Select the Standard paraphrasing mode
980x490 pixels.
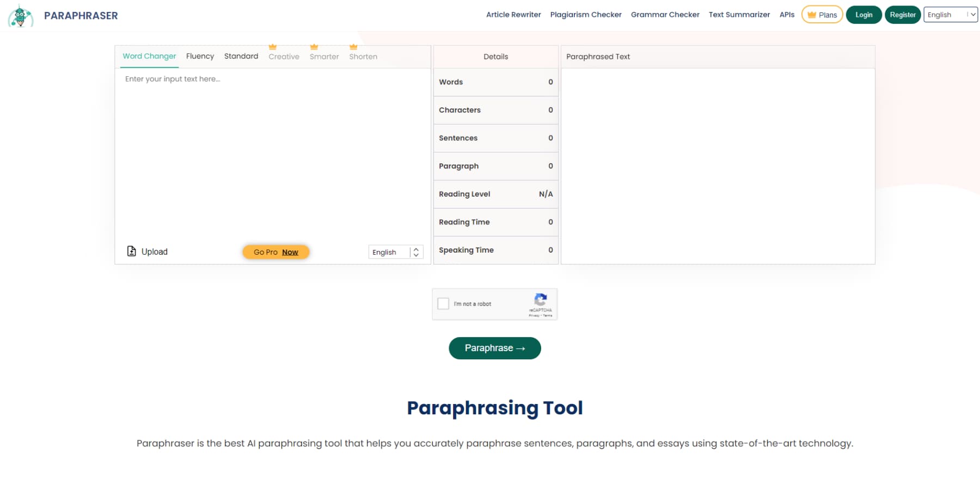[241, 56]
